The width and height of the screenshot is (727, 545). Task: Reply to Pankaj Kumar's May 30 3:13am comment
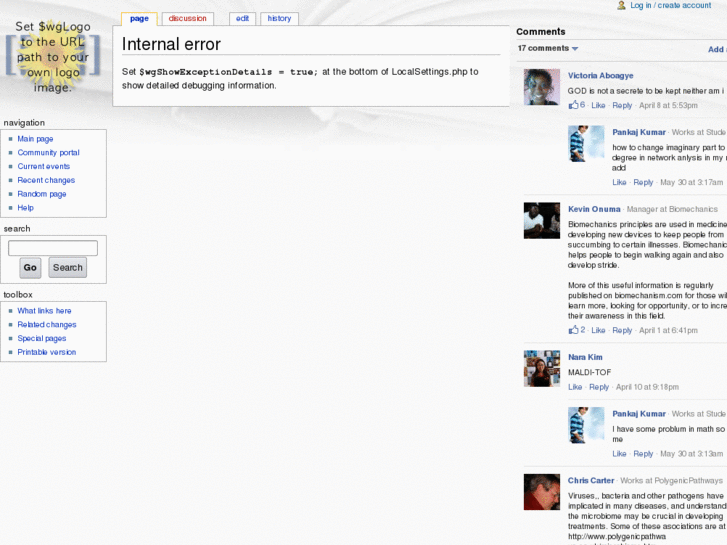643,454
